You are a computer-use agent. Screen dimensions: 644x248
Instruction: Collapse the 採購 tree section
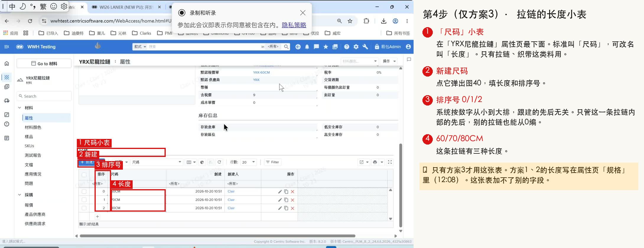[19, 195]
